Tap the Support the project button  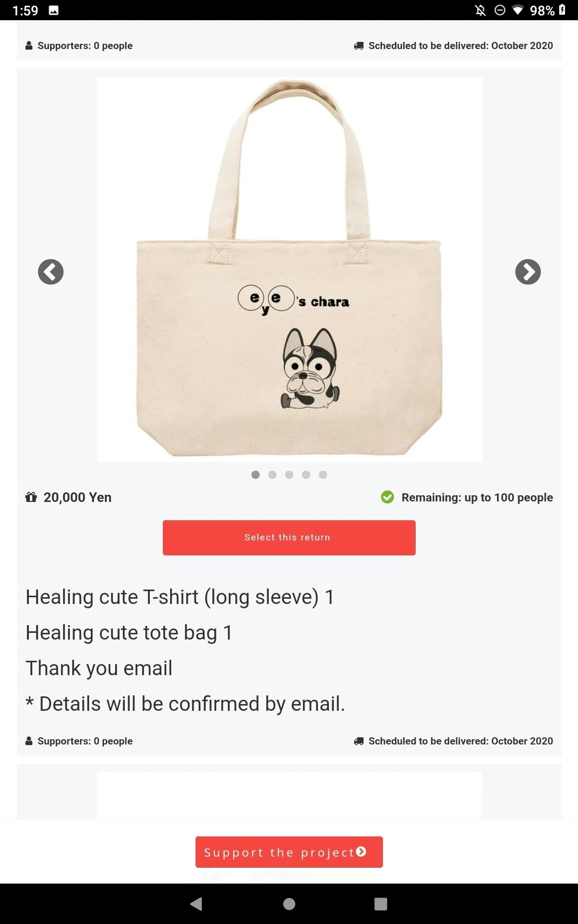click(x=289, y=852)
